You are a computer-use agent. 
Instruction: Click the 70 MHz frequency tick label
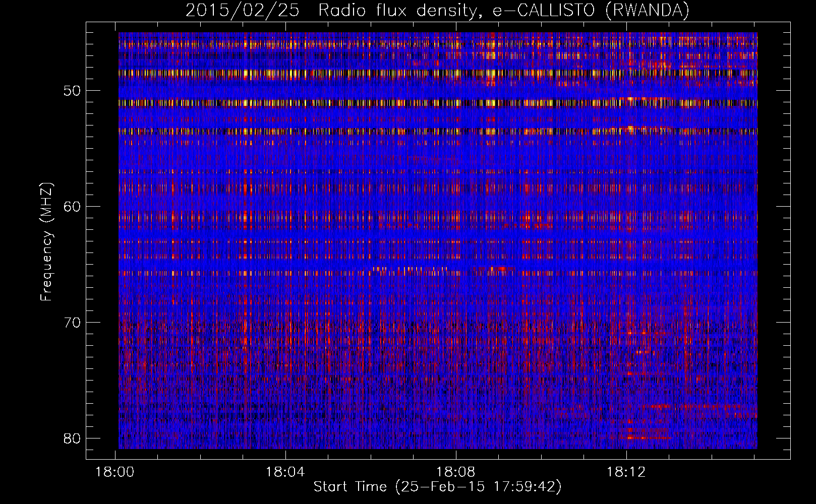coord(73,323)
